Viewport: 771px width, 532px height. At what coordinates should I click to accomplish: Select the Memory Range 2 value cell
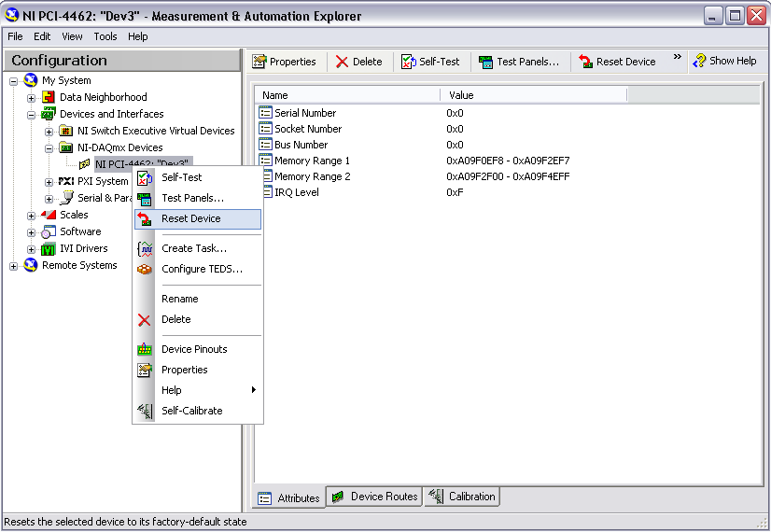tap(508, 176)
